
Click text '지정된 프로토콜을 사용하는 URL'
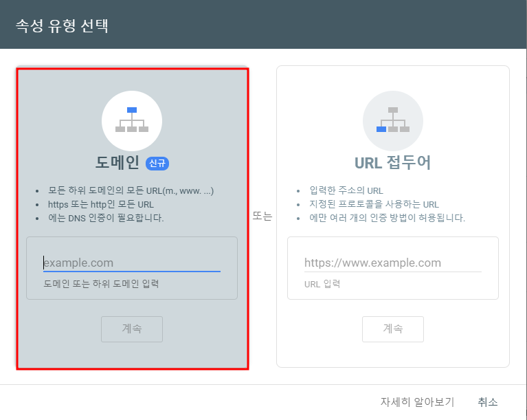[374, 204]
